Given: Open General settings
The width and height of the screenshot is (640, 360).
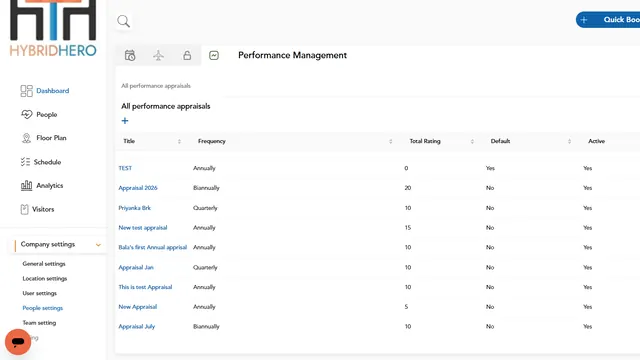Looking at the screenshot, I should pos(44,264).
